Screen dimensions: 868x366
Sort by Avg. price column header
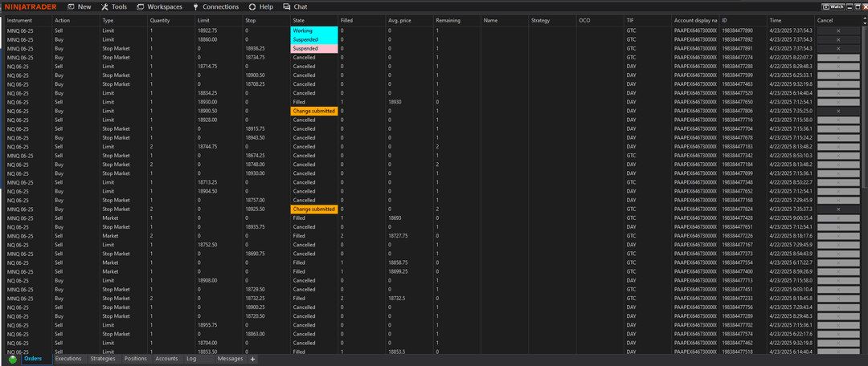click(x=409, y=20)
